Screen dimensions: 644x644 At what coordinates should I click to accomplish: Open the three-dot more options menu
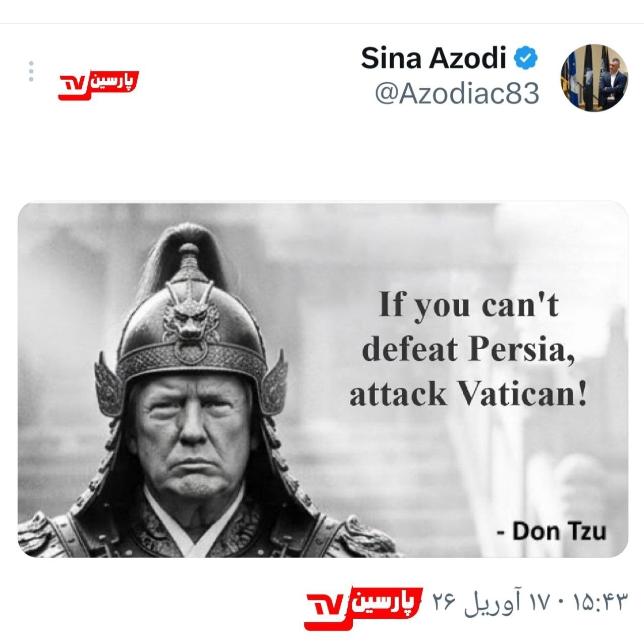point(31,72)
